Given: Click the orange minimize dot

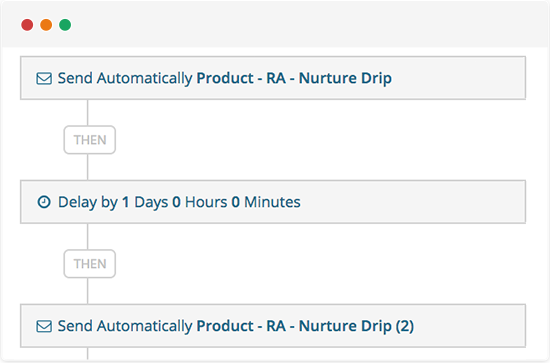Looking at the screenshot, I should click(x=46, y=25).
